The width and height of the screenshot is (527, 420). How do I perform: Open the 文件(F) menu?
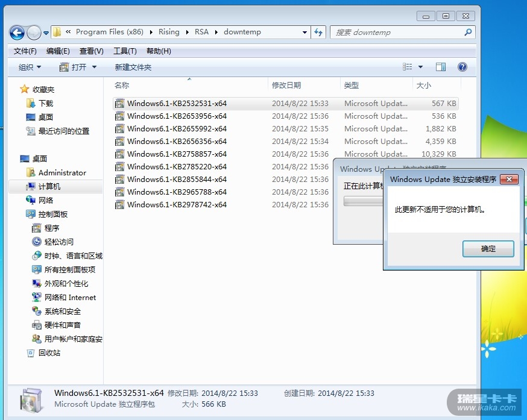25,51
